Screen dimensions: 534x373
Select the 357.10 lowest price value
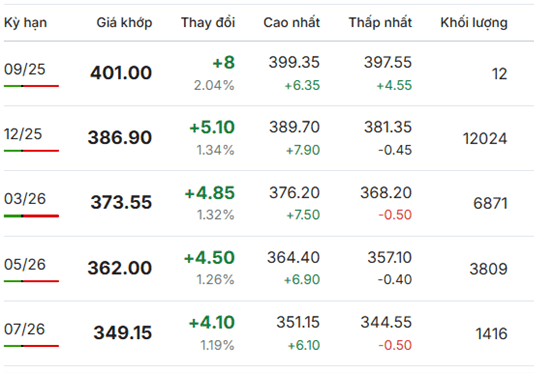(x=390, y=258)
